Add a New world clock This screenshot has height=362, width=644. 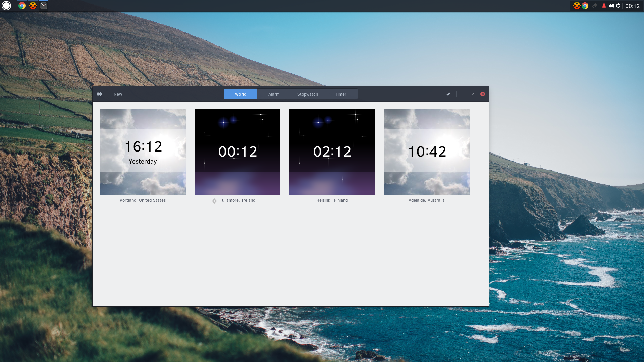coord(118,94)
